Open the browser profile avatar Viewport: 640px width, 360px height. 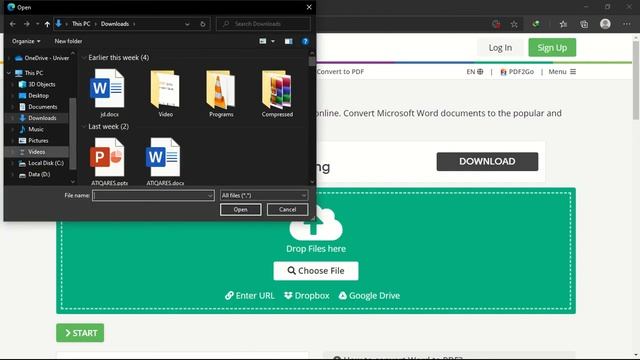[605, 24]
